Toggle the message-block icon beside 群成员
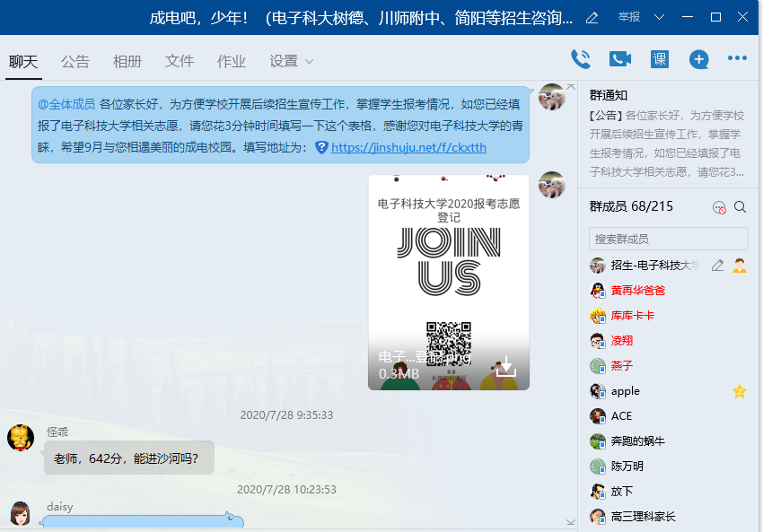The width and height of the screenshot is (763, 532). [719, 207]
